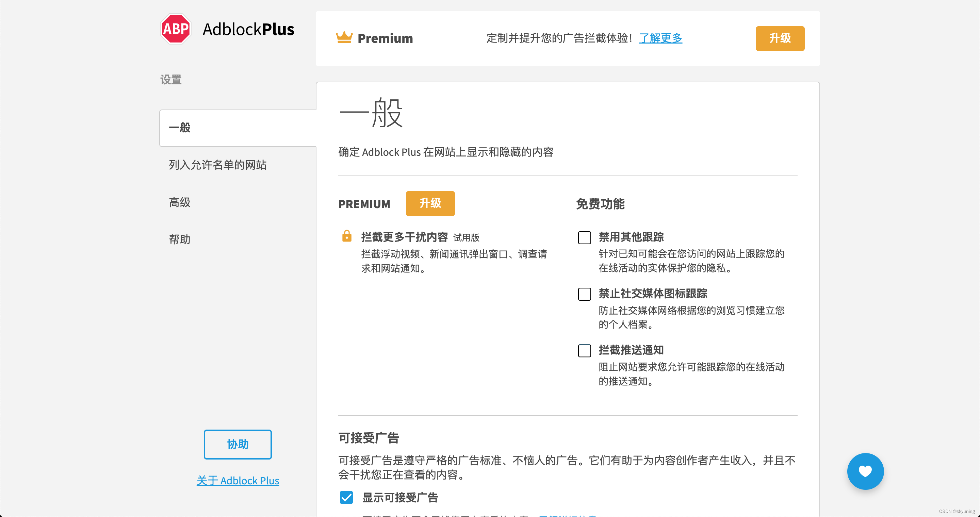Click the lock icon beside 拦截更多干扰内容
980x517 pixels.
tap(347, 236)
